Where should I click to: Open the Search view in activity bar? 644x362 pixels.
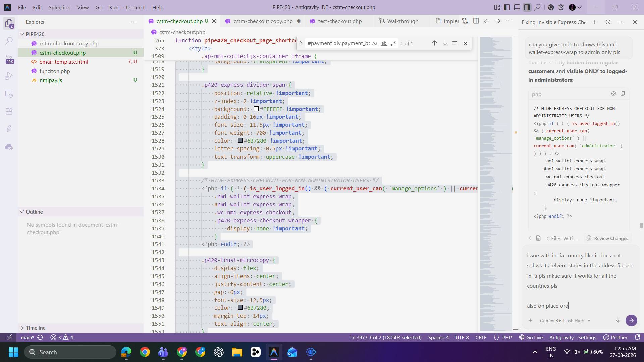9,41
